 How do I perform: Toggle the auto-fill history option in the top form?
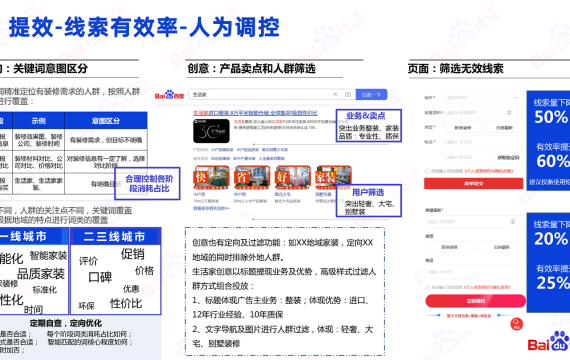click(428, 171)
